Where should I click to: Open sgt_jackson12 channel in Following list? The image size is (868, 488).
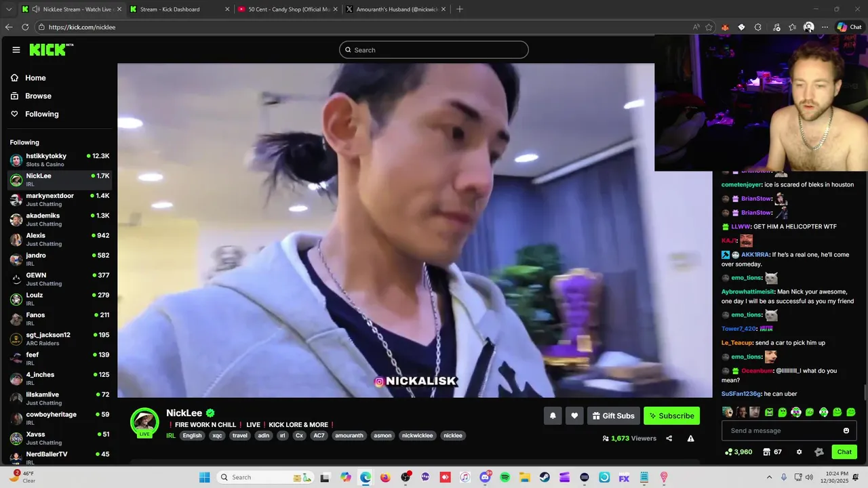click(x=58, y=339)
